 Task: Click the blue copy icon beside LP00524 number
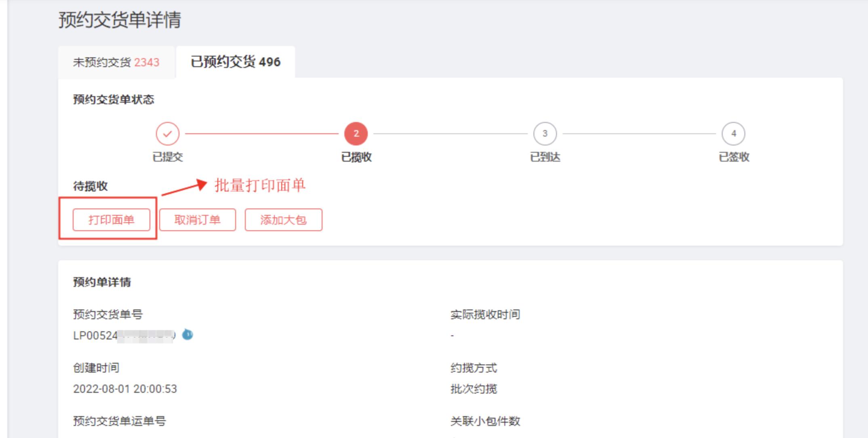187,334
